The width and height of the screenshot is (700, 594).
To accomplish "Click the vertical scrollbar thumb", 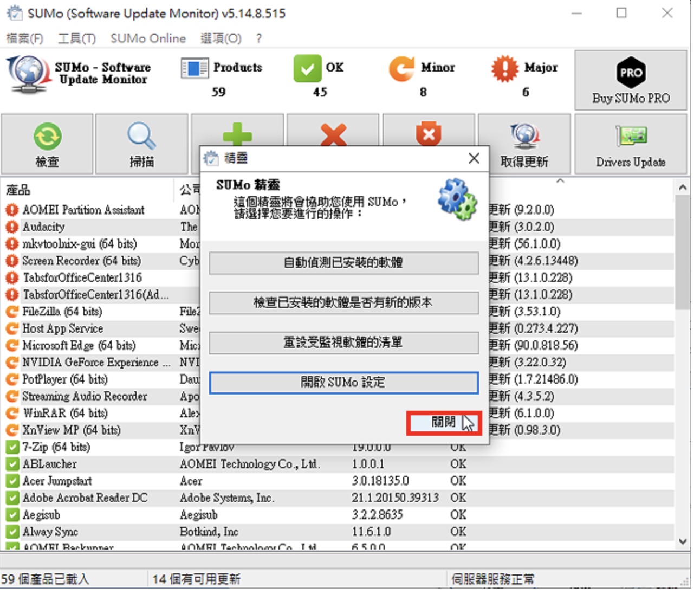I will 683,253.
